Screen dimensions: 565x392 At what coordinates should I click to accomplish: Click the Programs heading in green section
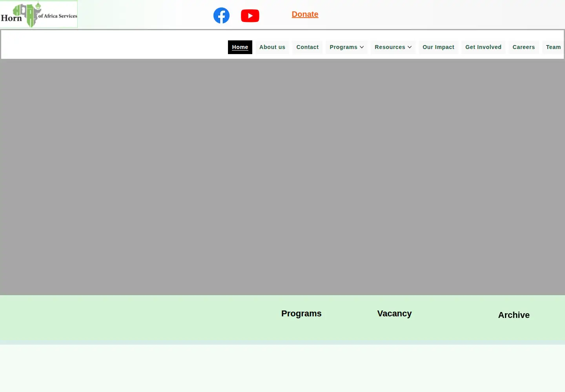(x=301, y=314)
